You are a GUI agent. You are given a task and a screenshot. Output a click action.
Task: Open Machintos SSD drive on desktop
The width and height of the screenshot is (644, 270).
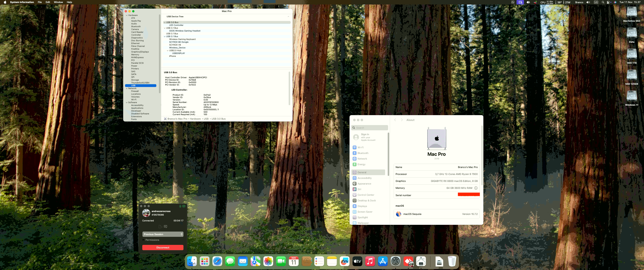(x=631, y=12)
